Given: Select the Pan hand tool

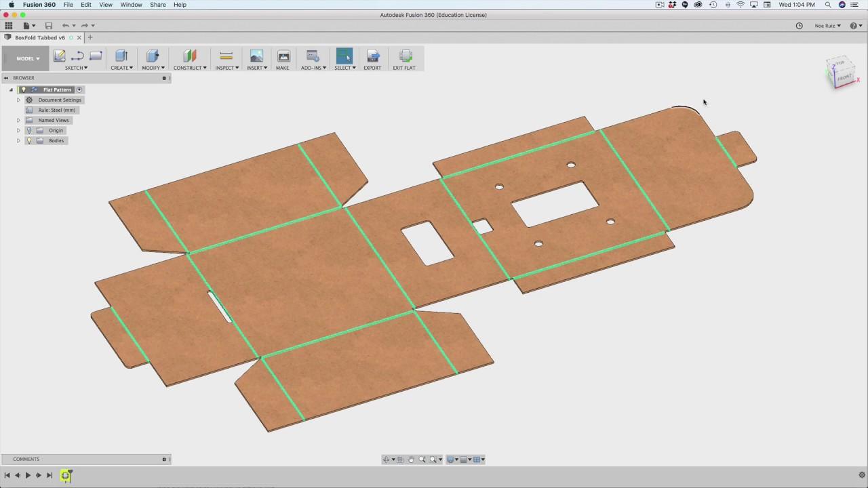Looking at the screenshot, I should (x=411, y=460).
